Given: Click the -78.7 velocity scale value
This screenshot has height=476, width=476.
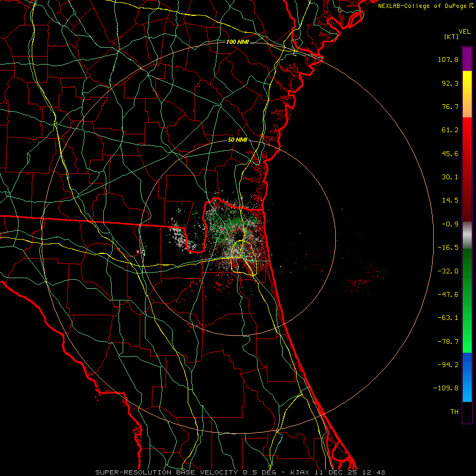Looking at the screenshot, I should point(448,342).
